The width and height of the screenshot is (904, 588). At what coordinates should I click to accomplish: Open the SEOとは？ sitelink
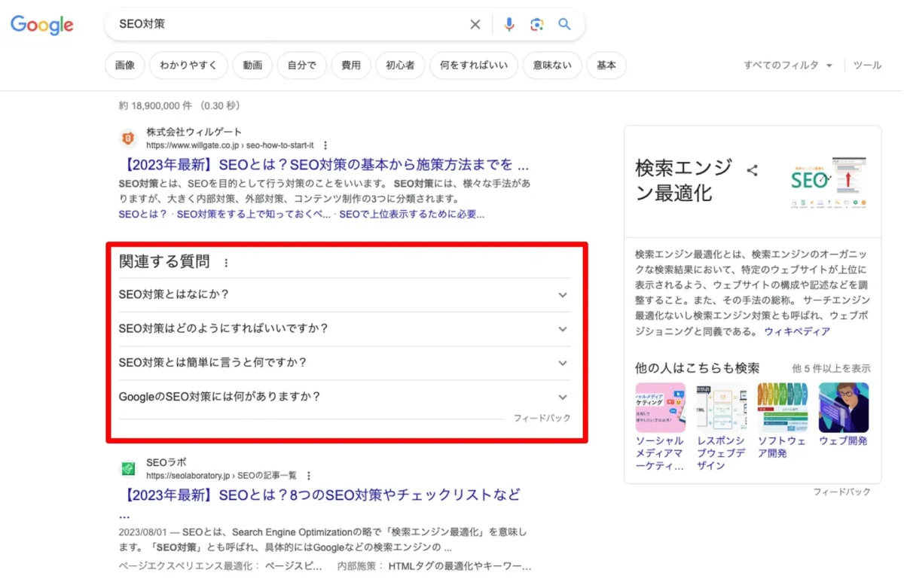(143, 215)
